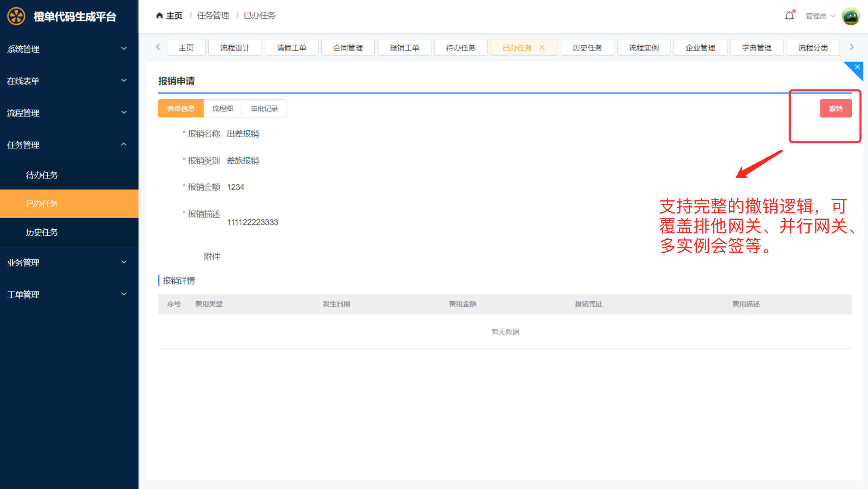Open the 管理员 user dropdown
Image resolution: width=868 pixels, height=489 pixels.
tap(820, 16)
